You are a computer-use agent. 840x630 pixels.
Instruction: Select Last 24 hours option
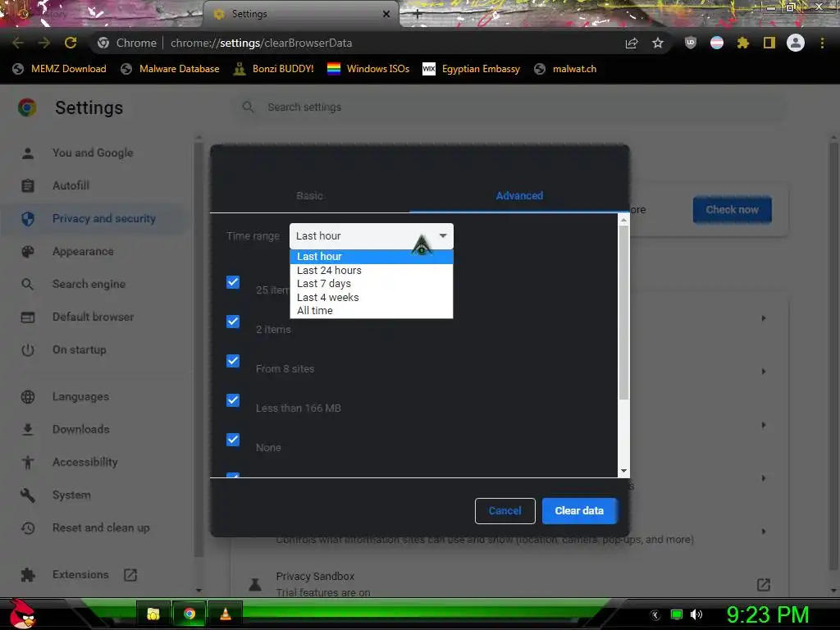point(372,270)
